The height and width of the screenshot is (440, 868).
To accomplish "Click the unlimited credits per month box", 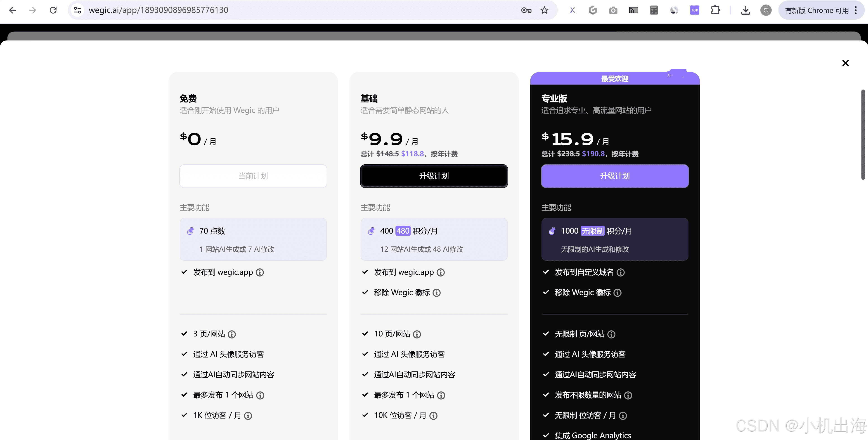I will (x=615, y=239).
